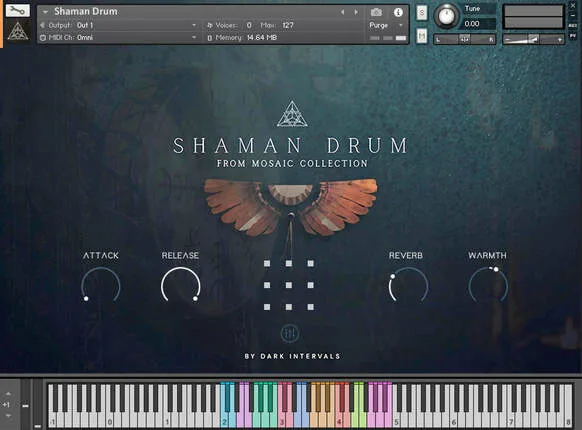
Task: Click the camera snapshot icon
Action: [x=376, y=12]
